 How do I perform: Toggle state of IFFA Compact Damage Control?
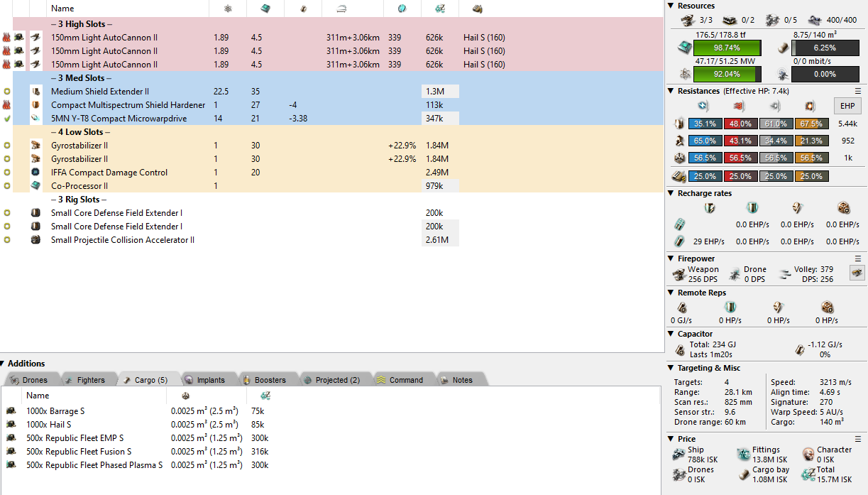tap(7, 173)
